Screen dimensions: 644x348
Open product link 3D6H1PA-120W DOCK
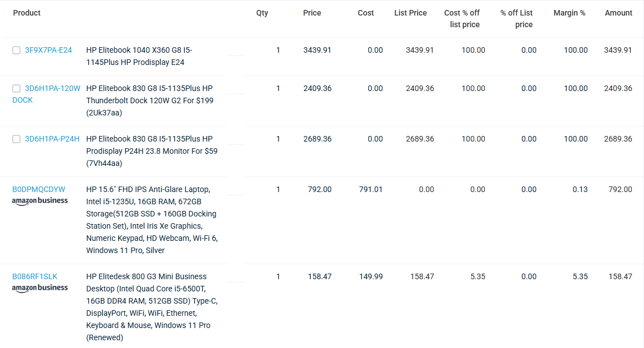point(47,94)
